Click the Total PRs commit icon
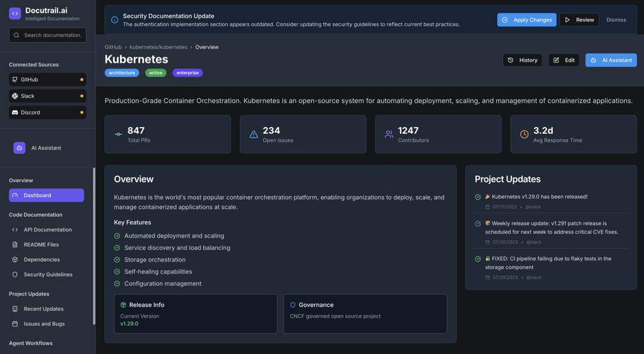This screenshot has width=644, height=354. [118, 135]
